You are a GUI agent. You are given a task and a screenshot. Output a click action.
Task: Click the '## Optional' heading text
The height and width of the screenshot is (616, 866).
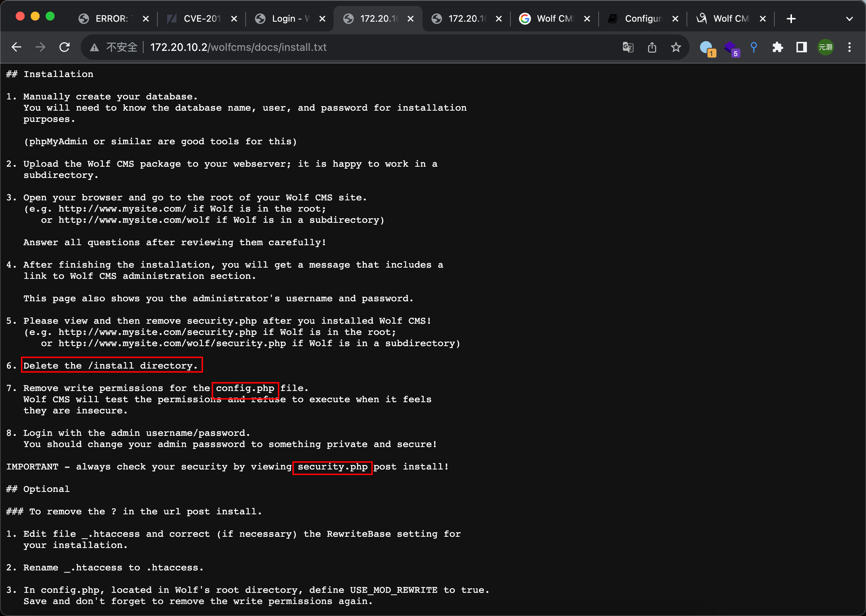point(38,489)
